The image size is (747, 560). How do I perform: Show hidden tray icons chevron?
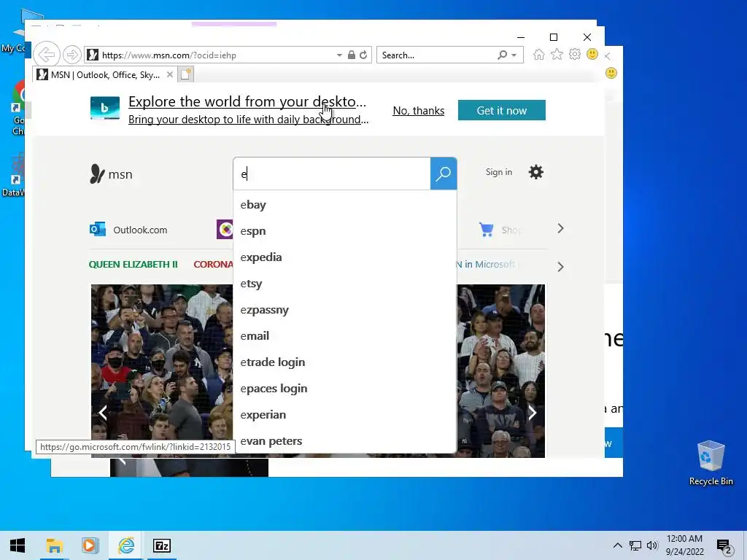point(617,545)
